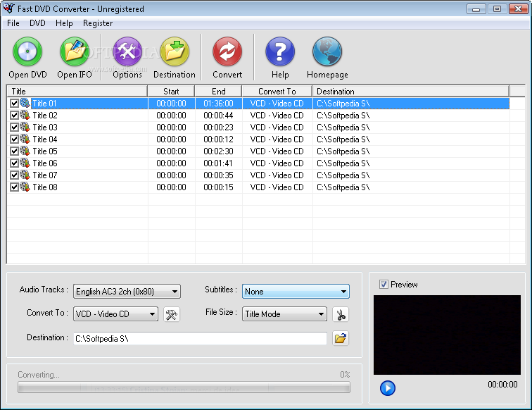Click the film reel icon of Title 02
The width and height of the screenshot is (532, 410).
[25, 115]
